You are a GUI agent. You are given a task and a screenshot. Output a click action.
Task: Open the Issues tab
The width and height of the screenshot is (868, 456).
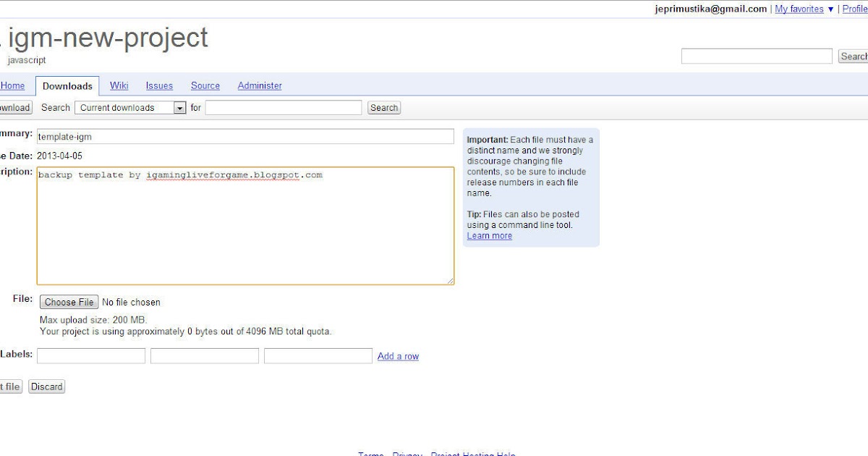coord(159,85)
